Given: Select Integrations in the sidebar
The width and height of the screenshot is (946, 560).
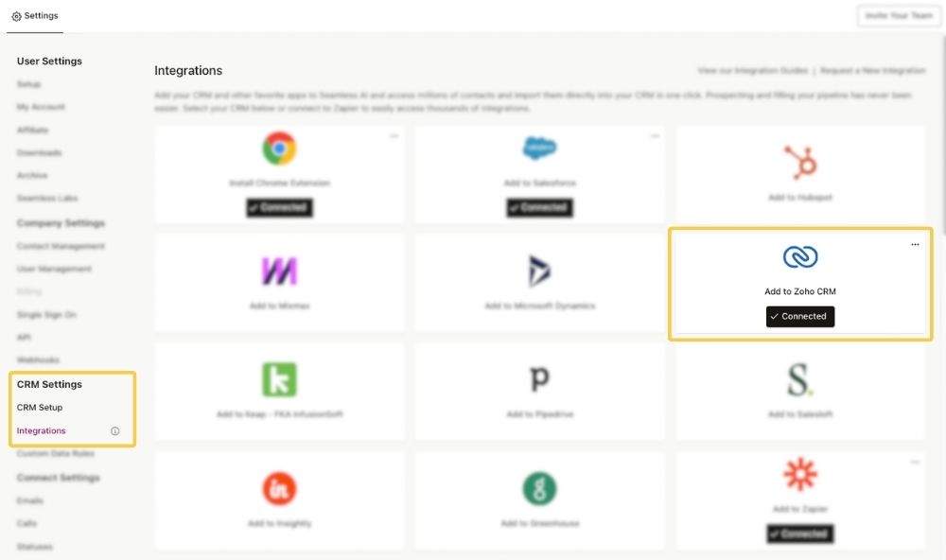Looking at the screenshot, I should (41, 430).
